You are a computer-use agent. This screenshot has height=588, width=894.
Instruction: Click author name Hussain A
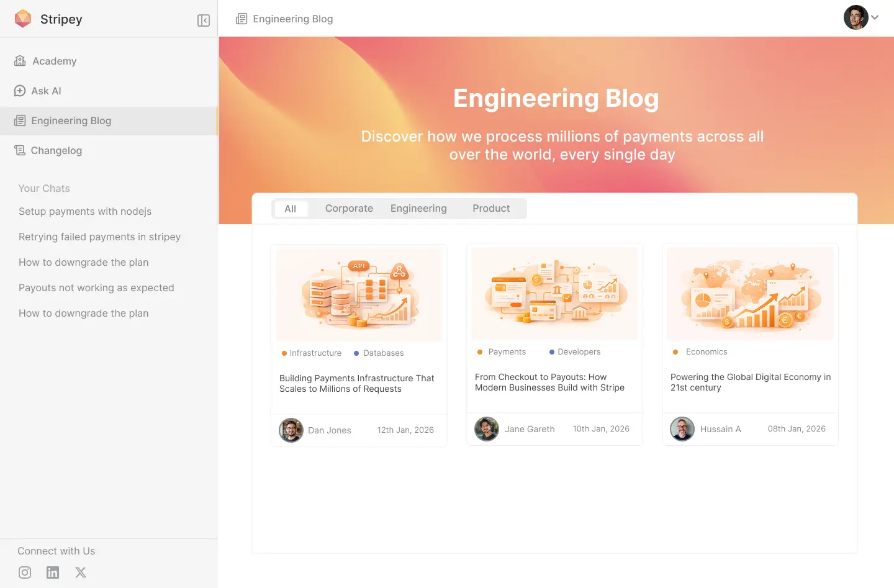721,429
